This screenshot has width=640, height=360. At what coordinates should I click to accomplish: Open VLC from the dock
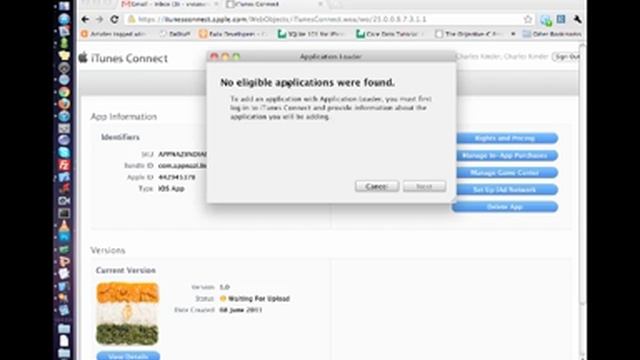(x=64, y=225)
